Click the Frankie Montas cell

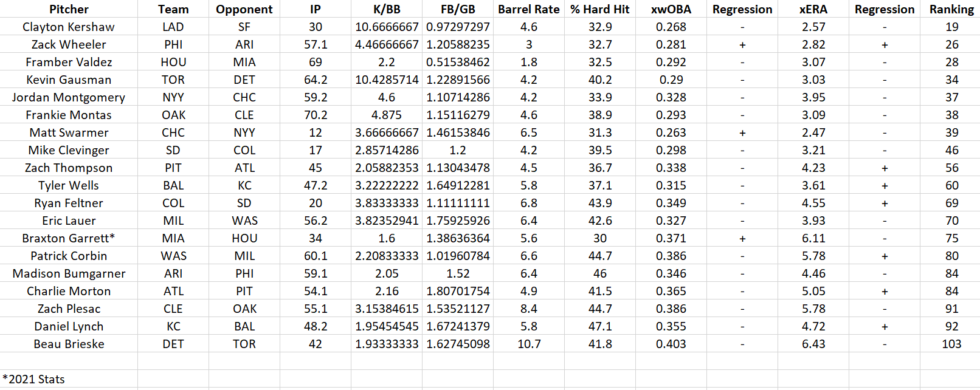click(x=69, y=115)
